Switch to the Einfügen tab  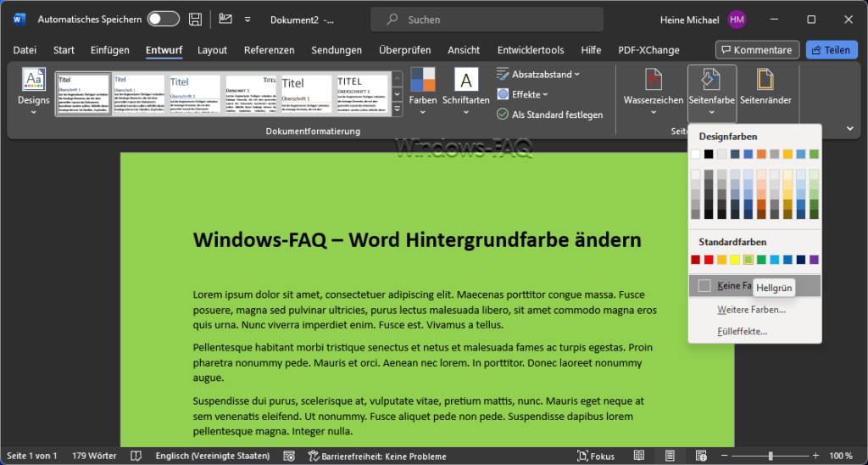(x=109, y=50)
